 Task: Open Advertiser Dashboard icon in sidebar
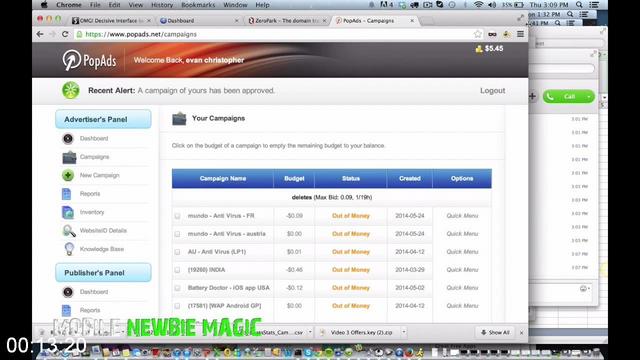point(68,139)
